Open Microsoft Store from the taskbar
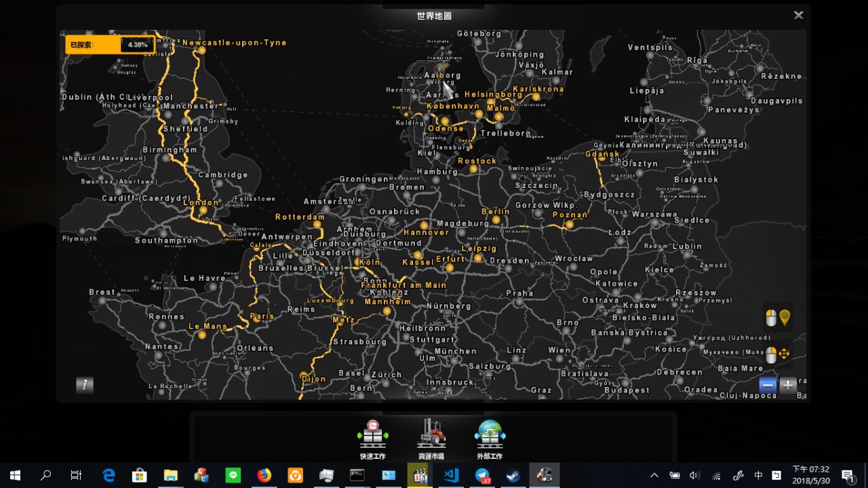This screenshot has height=488, width=868. (x=139, y=475)
